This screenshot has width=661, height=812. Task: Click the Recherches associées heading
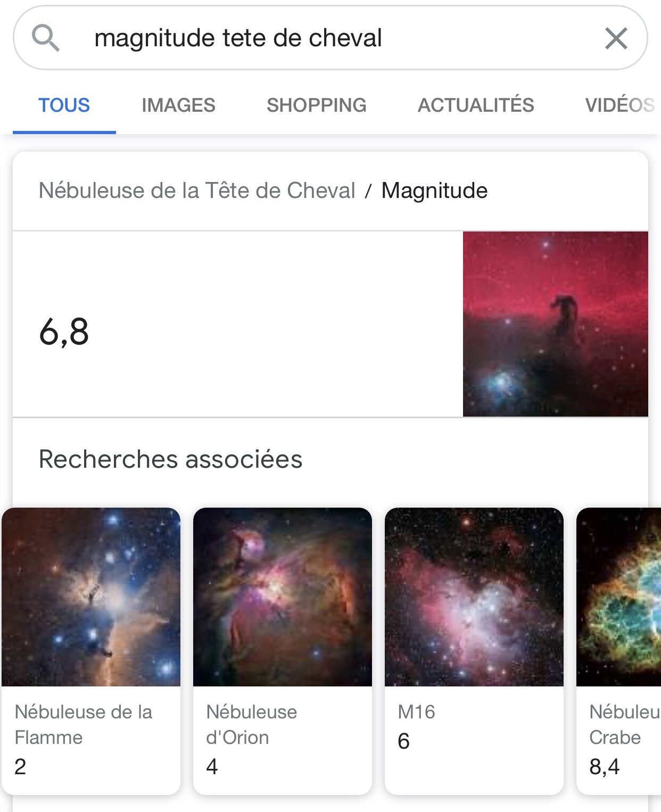(170, 459)
